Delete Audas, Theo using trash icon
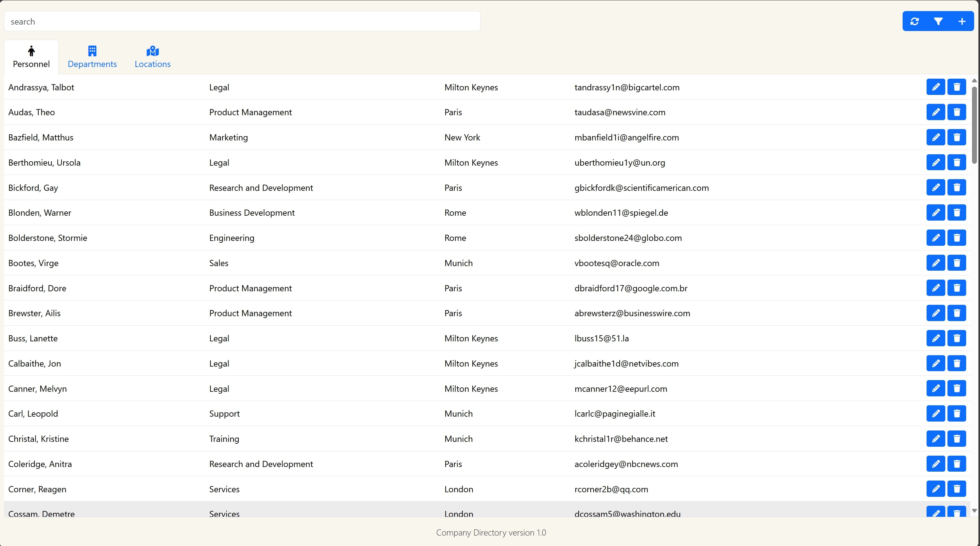This screenshot has height=546, width=980. 956,112
